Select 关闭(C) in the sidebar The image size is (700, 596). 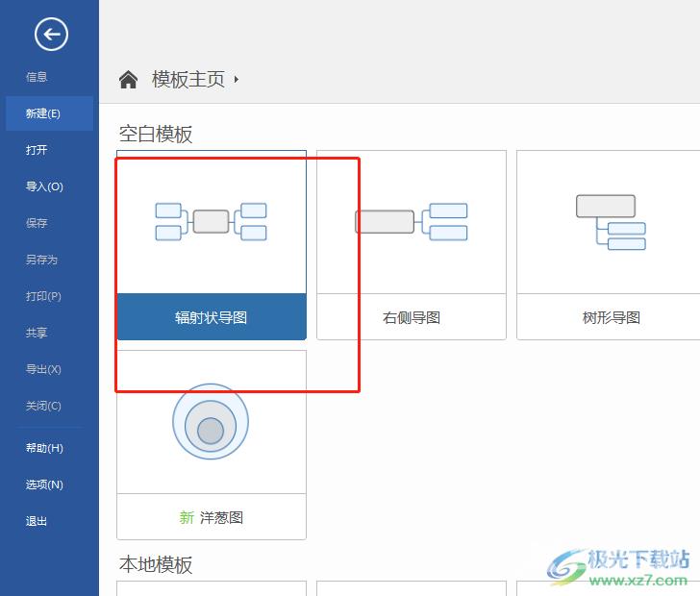(43, 406)
